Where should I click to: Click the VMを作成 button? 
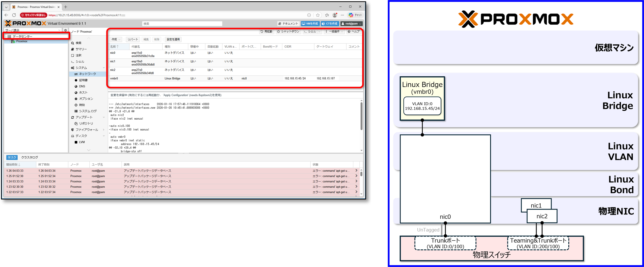310,24
